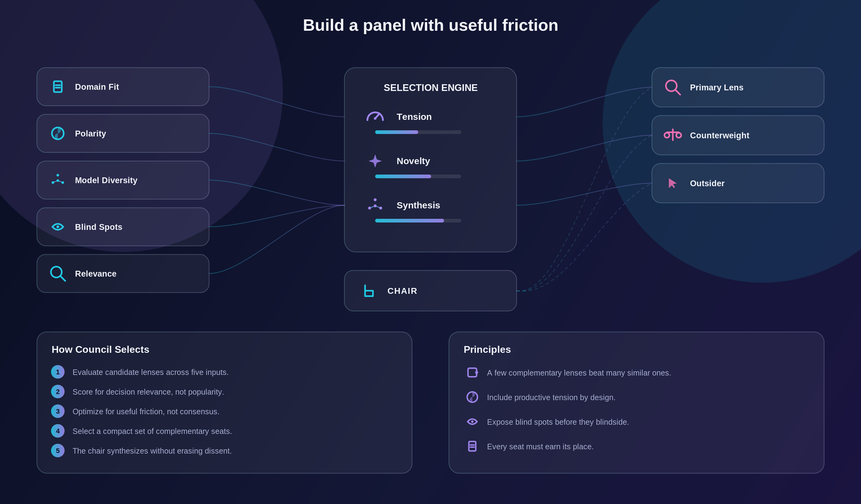Click the Chair seat icon
The width and height of the screenshot is (861, 504).
(369, 291)
